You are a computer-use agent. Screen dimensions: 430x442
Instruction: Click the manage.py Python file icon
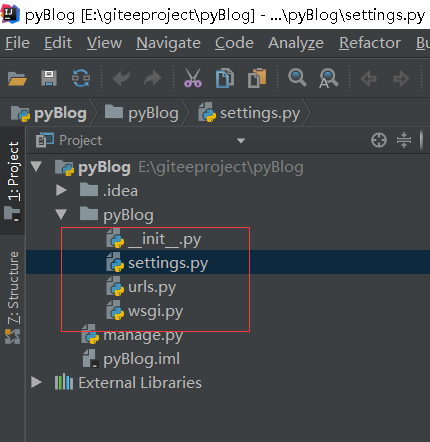[x=90, y=334]
